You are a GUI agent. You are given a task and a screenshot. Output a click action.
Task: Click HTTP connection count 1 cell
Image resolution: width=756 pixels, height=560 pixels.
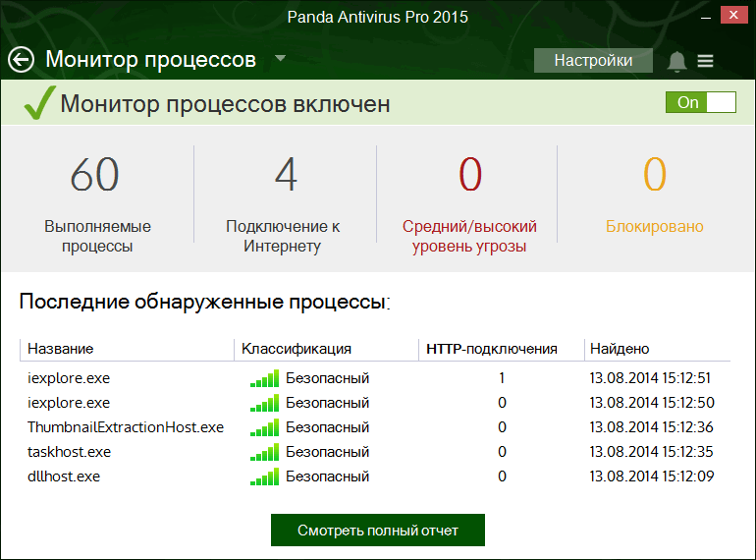point(502,378)
